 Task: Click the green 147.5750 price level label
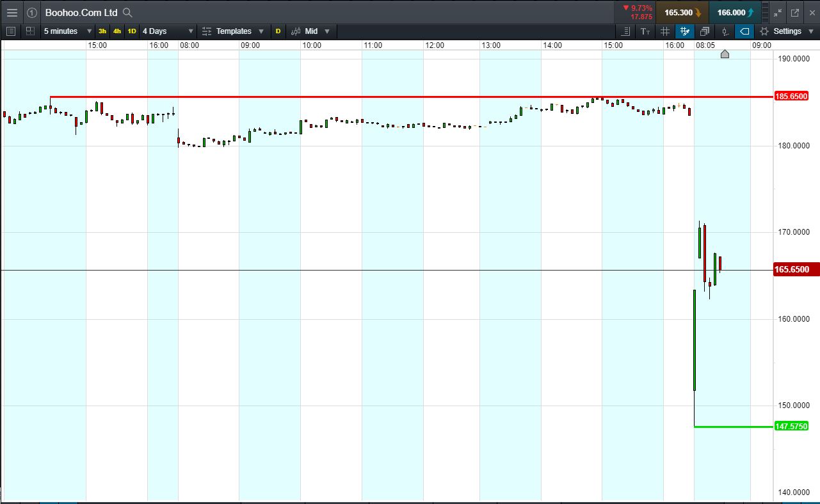791,426
